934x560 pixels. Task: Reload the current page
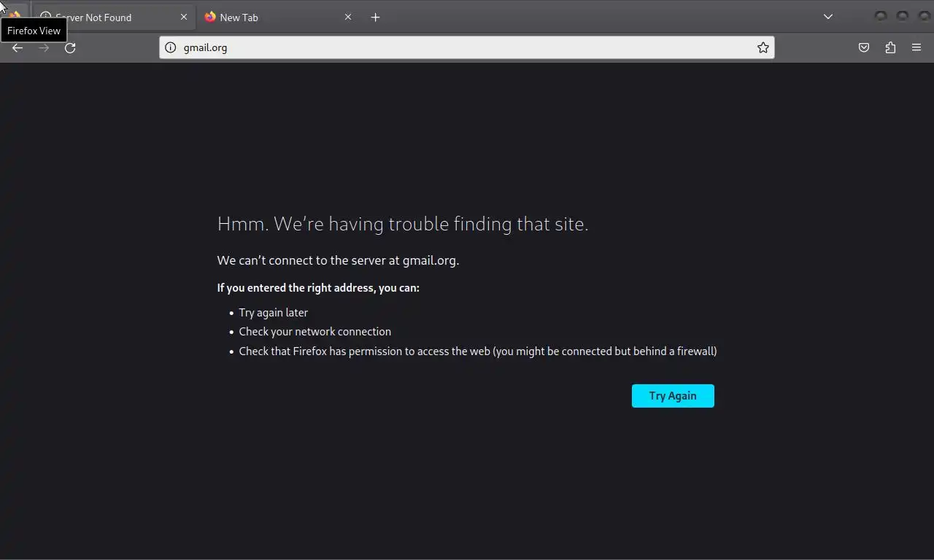(70, 47)
